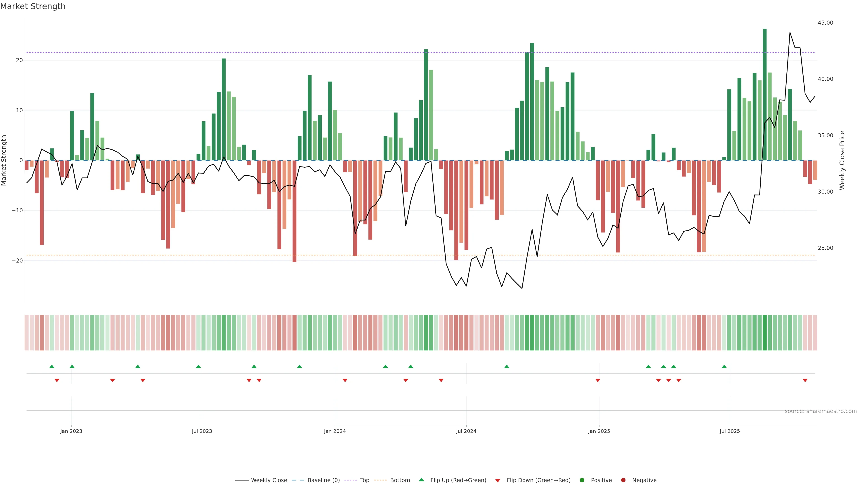Screen dimensions: 868x488
Task: Click the first green flip-up marker
Action: 52,366
